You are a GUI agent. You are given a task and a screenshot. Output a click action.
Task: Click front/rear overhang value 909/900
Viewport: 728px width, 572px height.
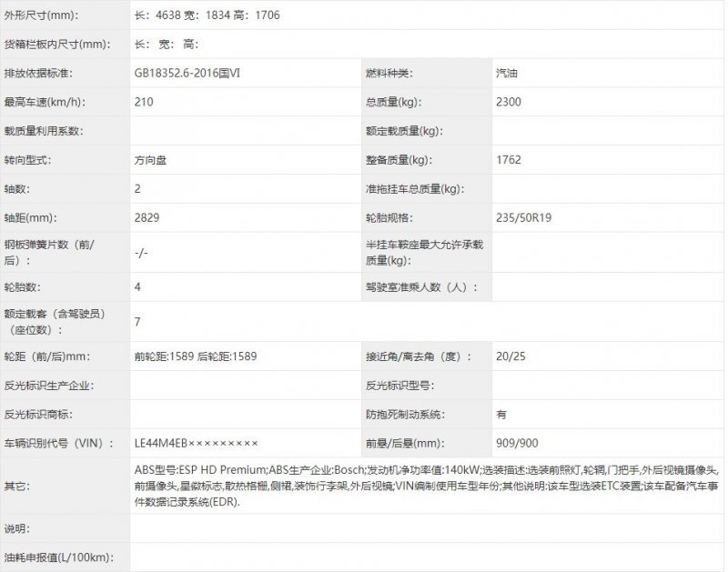point(516,443)
